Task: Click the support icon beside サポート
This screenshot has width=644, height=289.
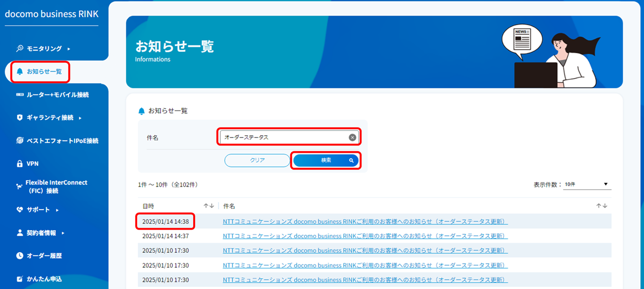Action: click(20, 210)
